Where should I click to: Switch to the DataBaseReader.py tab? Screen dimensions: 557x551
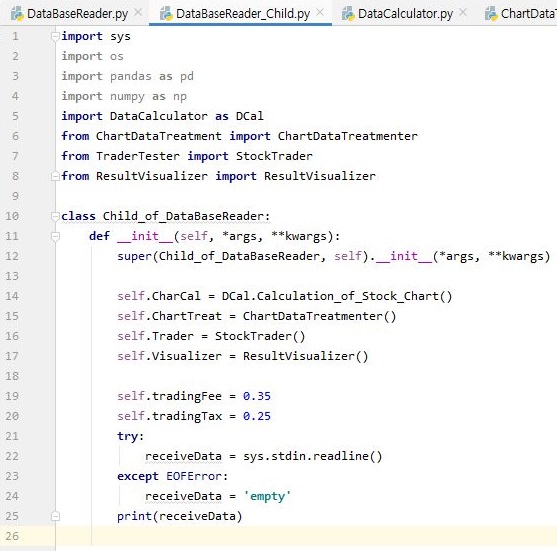coord(77,13)
